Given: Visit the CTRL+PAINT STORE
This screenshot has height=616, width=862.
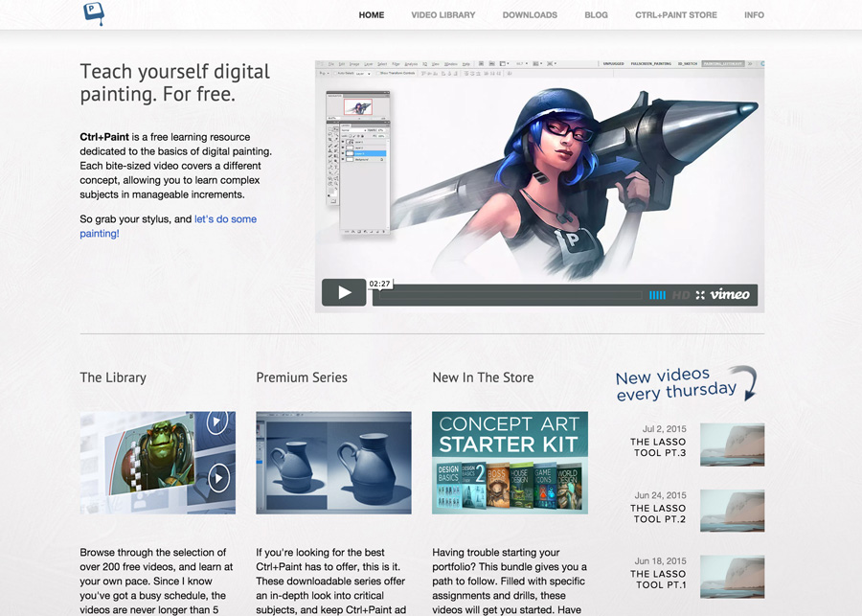Looking at the screenshot, I should click(x=676, y=15).
